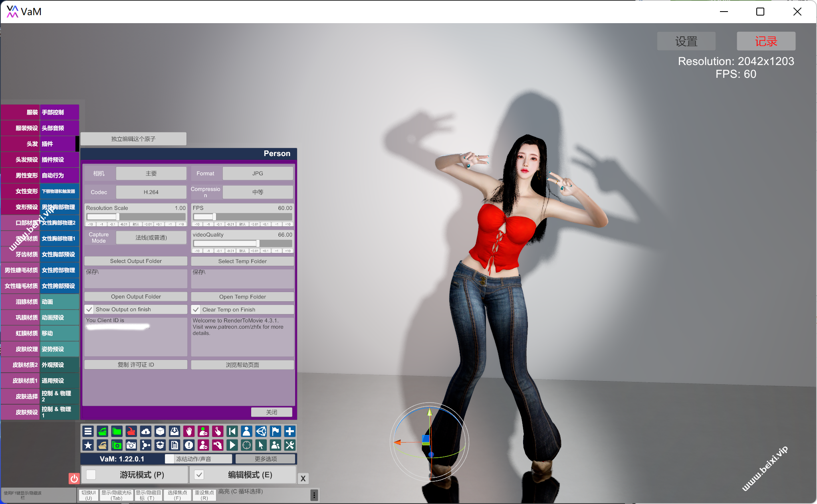Image resolution: width=817 pixels, height=504 pixels.
Task: Click the blue flag icon
Action: pos(275,431)
